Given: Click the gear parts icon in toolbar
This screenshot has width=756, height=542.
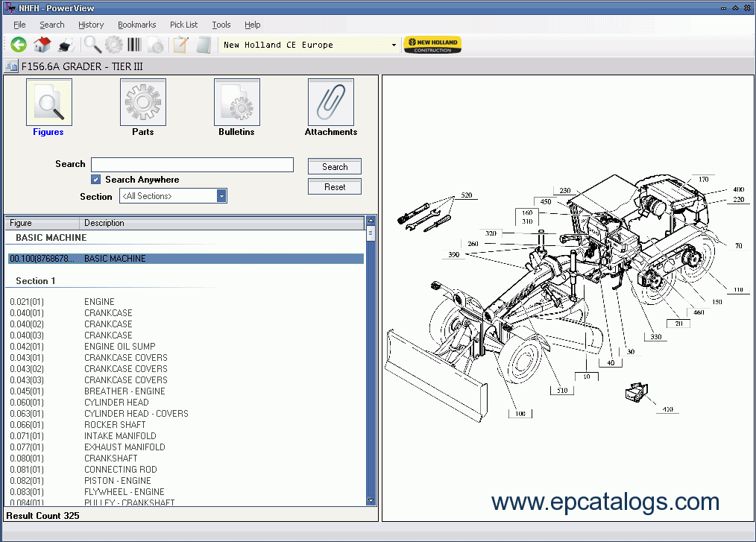Looking at the screenshot, I should 114,45.
